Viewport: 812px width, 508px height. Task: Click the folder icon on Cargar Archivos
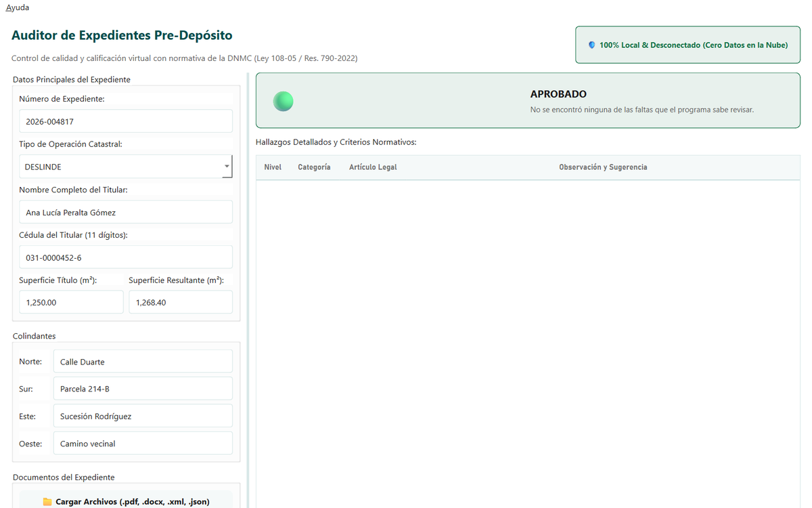[x=47, y=502]
